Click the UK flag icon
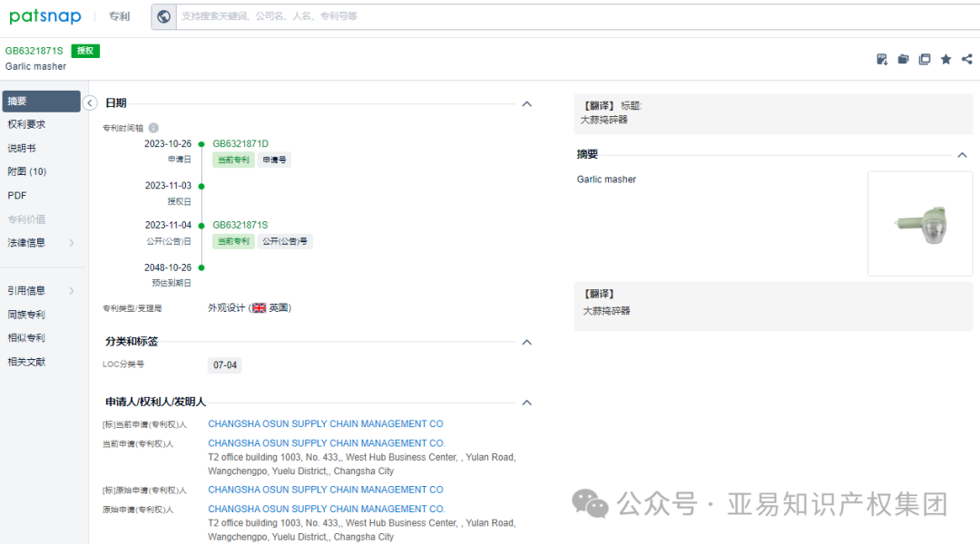The width and height of the screenshot is (980, 544). click(x=259, y=308)
